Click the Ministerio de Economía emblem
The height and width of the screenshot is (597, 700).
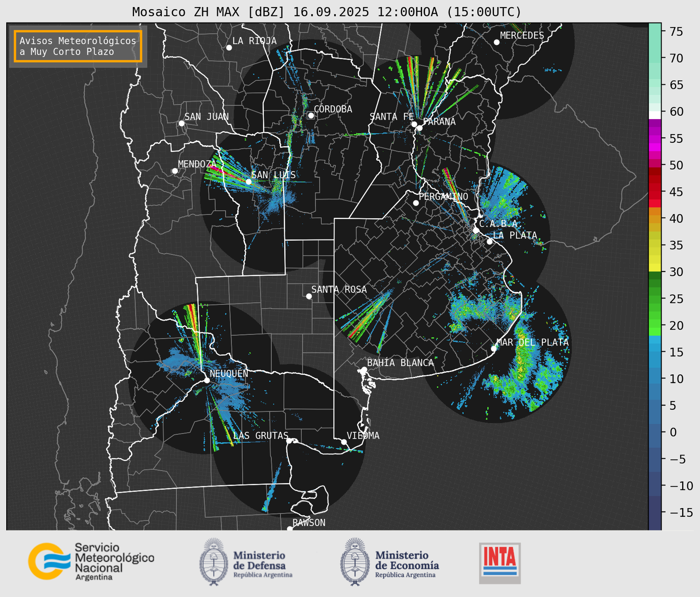355,562
